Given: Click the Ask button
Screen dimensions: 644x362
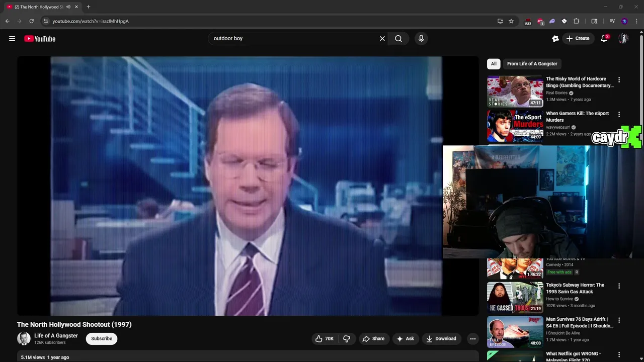Looking at the screenshot, I should [x=405, y=339].
